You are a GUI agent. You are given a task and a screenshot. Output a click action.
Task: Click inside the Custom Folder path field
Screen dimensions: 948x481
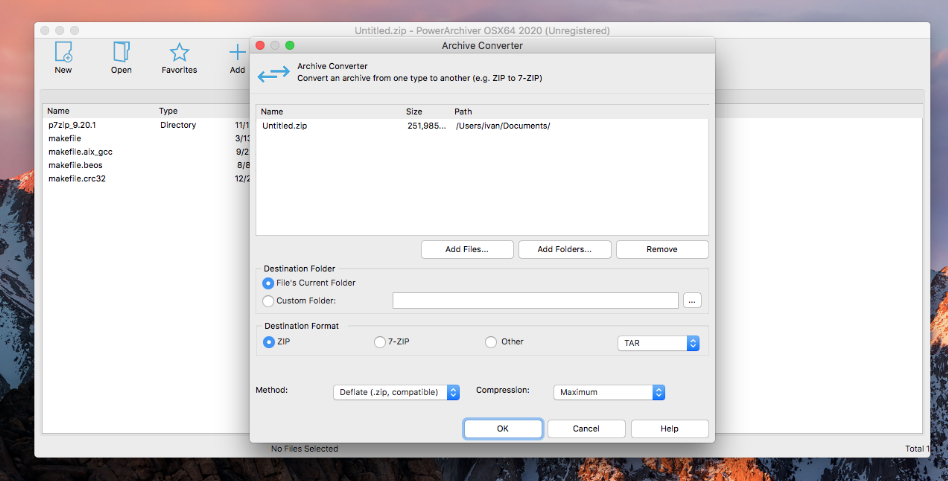(535, 300)
